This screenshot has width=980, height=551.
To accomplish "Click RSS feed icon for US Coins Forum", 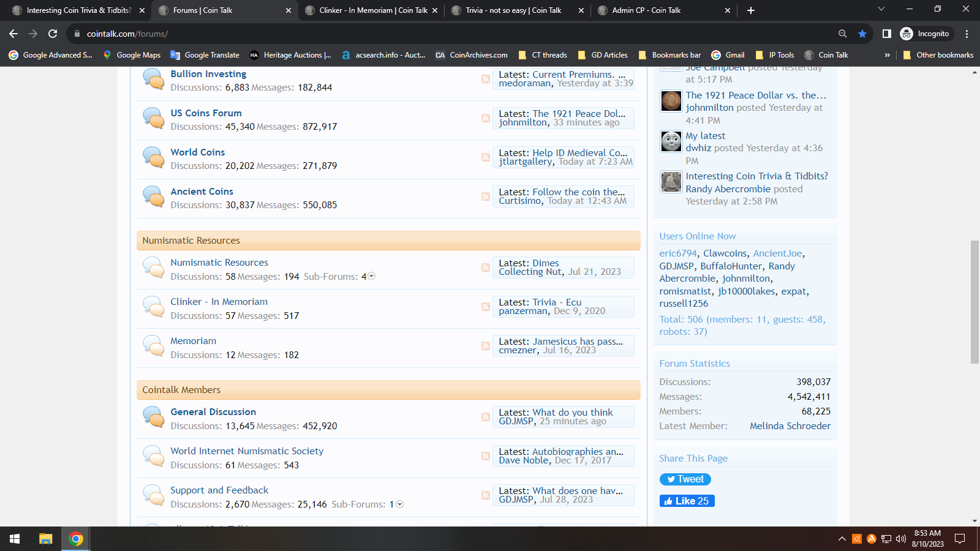I will (x=485, y=118).
